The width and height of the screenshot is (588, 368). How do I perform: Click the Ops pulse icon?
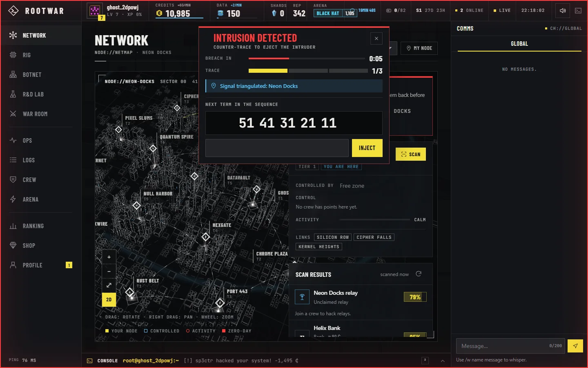click(x=13, y=141)
